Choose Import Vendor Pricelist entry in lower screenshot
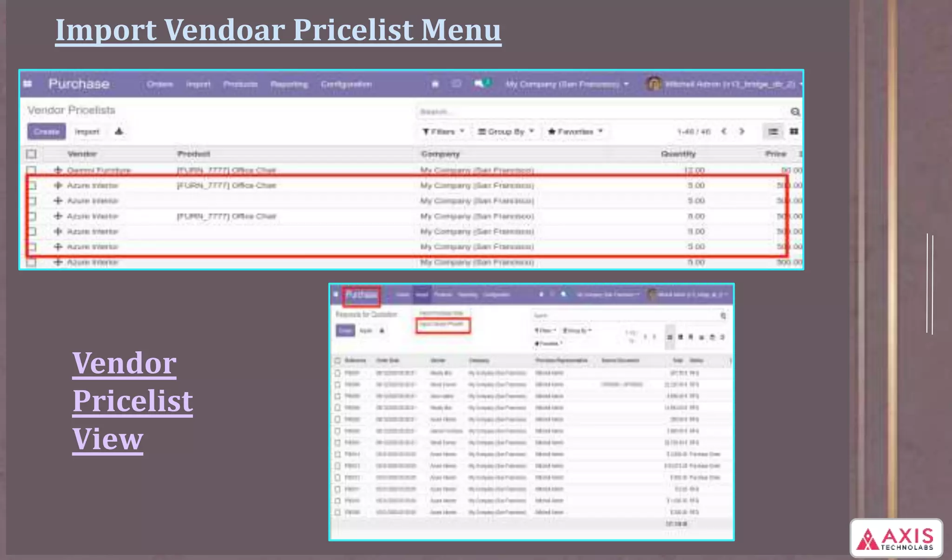 [442, 324]
